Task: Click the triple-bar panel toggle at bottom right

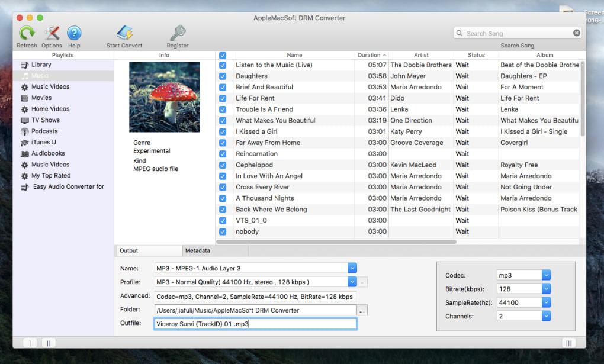Action: coord(568,343)
